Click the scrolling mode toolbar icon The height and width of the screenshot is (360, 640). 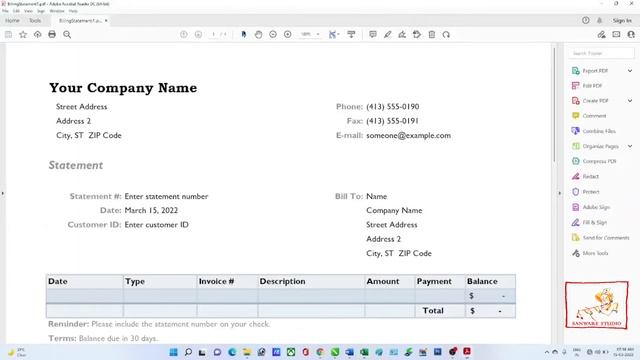tap(351, 35)
